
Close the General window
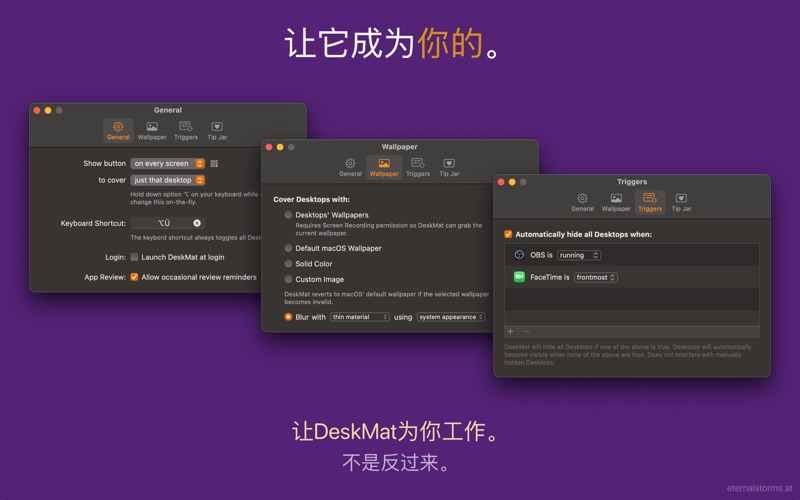pos(37,110)
